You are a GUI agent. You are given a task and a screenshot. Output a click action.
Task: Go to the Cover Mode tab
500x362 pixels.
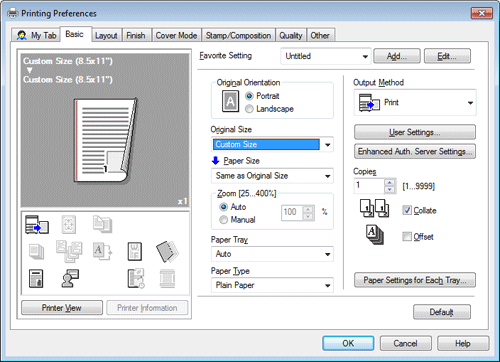(x=176, y=35)
